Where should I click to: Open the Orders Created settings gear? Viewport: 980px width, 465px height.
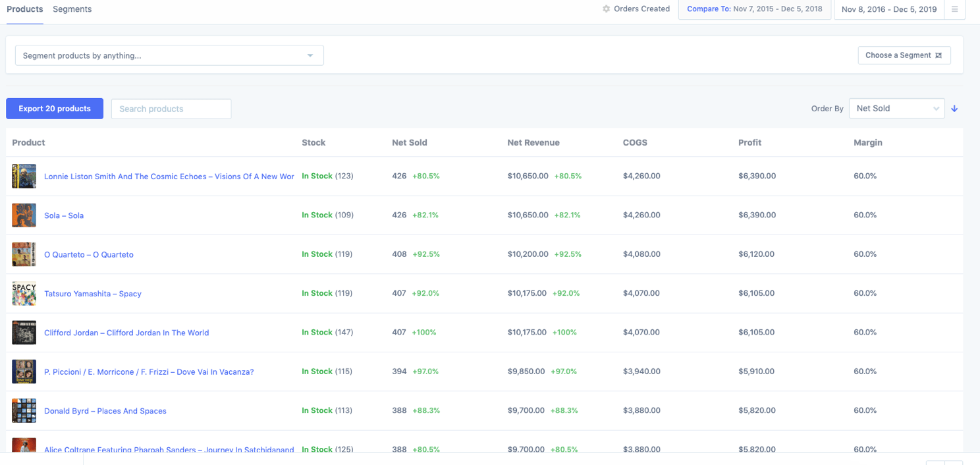(x=605, y=9)
